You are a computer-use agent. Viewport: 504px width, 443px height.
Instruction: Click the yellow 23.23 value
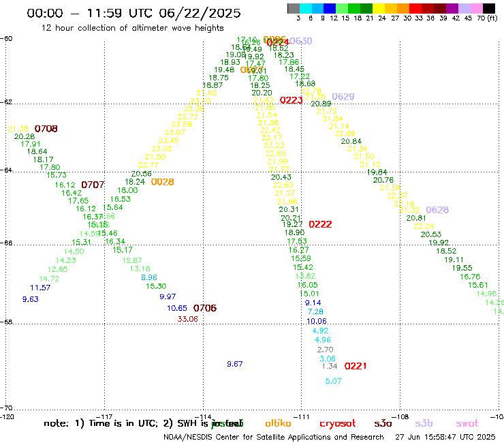[x=274, y=145]
